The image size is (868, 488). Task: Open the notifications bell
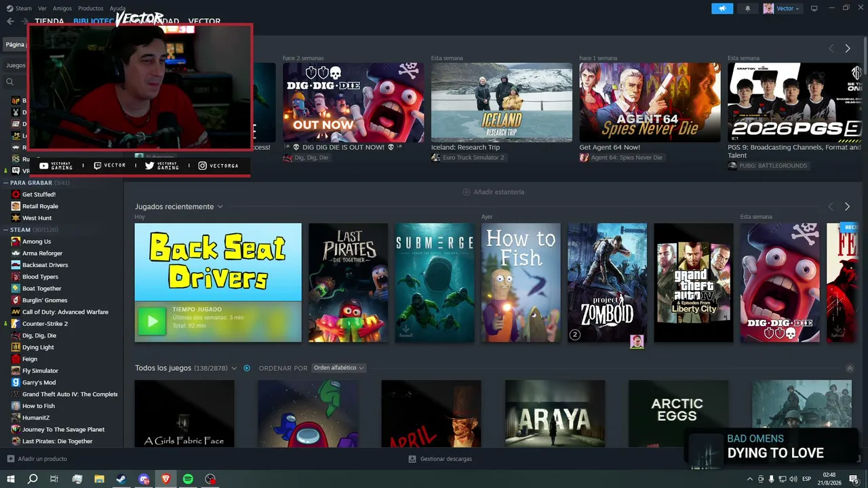pos(748,8)
